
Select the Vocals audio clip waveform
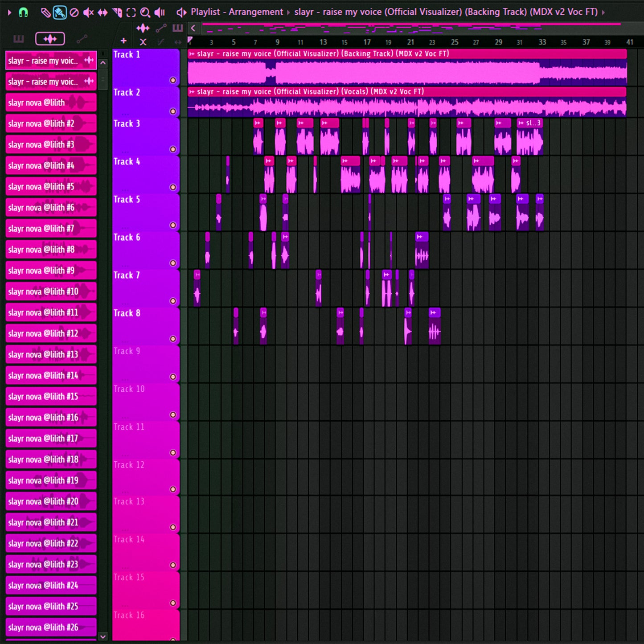click(x=407, y=107)
